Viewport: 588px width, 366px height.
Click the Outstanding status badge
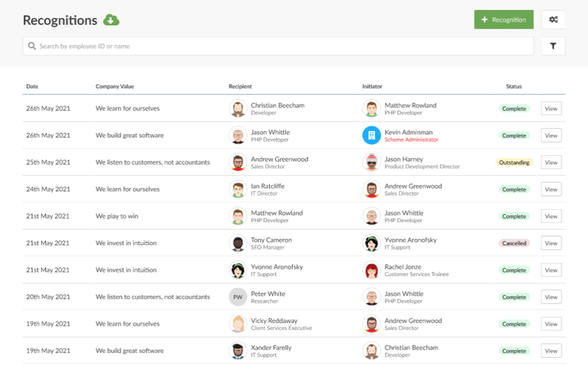pos(514,162)
